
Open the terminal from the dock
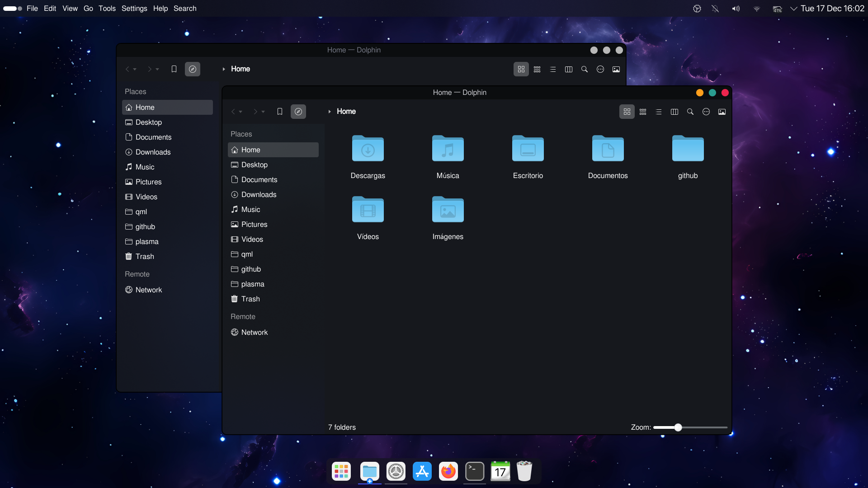[x=475, y=471]
